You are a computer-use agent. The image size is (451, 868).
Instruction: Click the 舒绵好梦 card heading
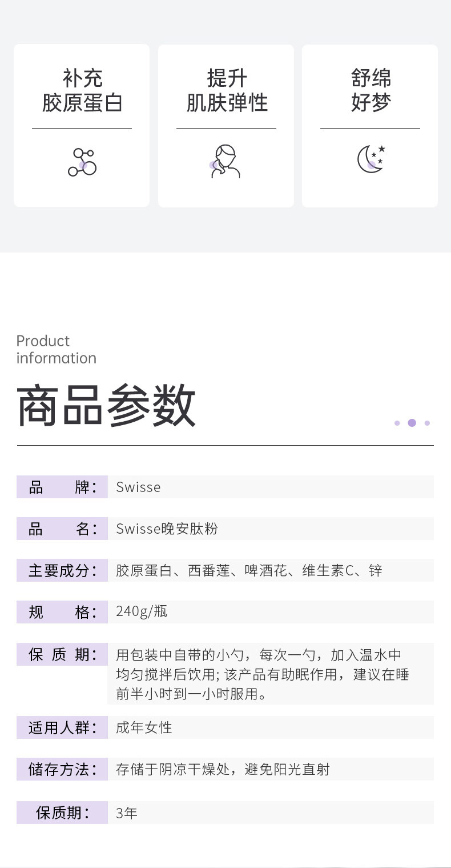tap(371, 90)
